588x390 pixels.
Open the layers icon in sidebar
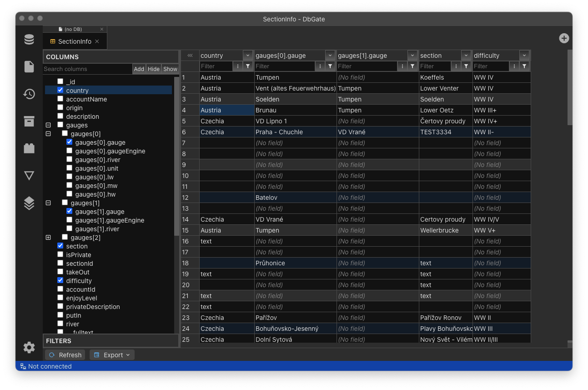point(29,203)
